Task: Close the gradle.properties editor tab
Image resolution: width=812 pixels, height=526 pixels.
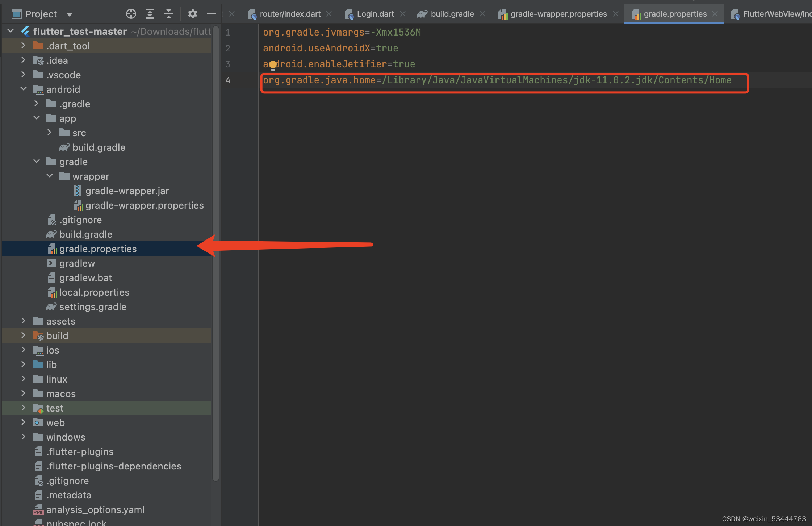Action: click(x=715, y=14)
